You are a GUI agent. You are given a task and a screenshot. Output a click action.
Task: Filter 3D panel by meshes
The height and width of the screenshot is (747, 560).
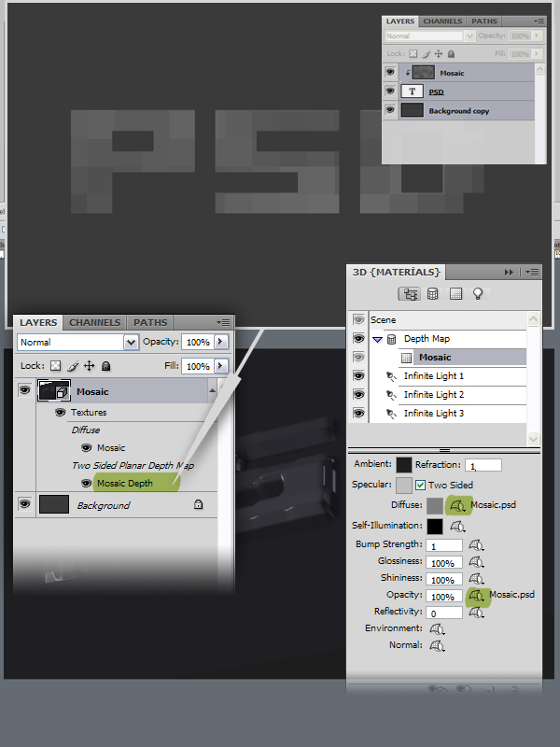pos(432,294)
